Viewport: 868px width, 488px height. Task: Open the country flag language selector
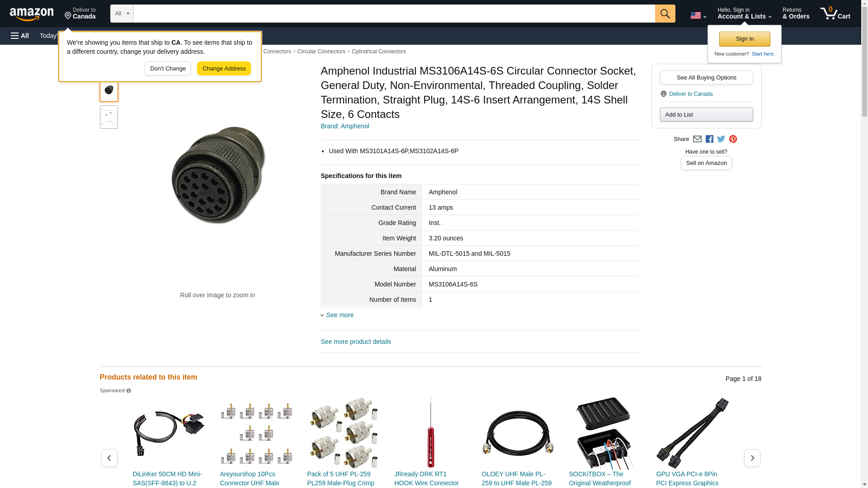pos(698,15)
